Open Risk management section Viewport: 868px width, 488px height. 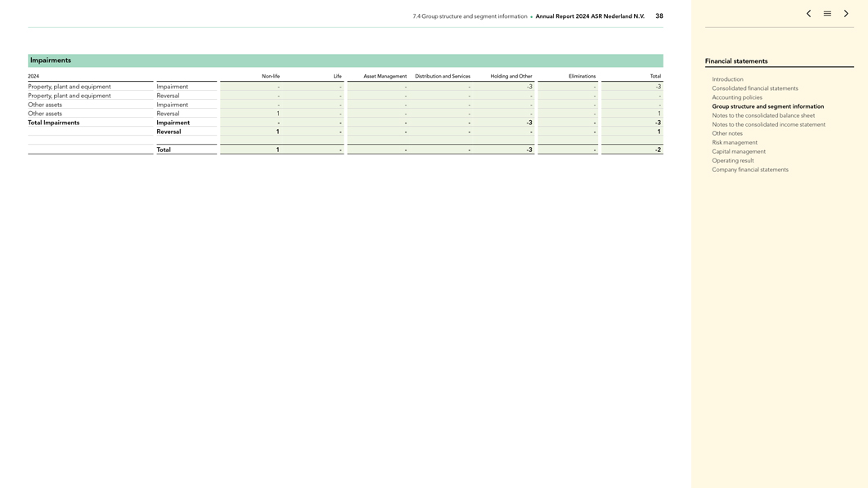(735, 143)
